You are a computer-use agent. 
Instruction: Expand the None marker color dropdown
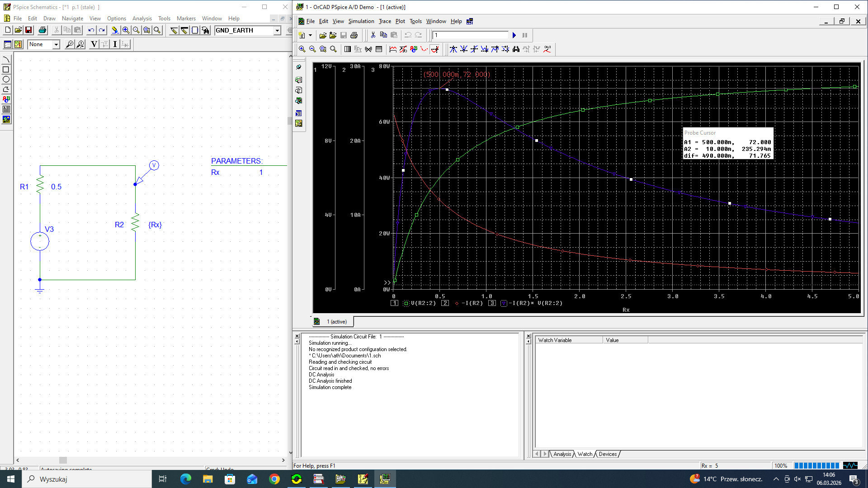pyautogui.click(x=56, y=44)
